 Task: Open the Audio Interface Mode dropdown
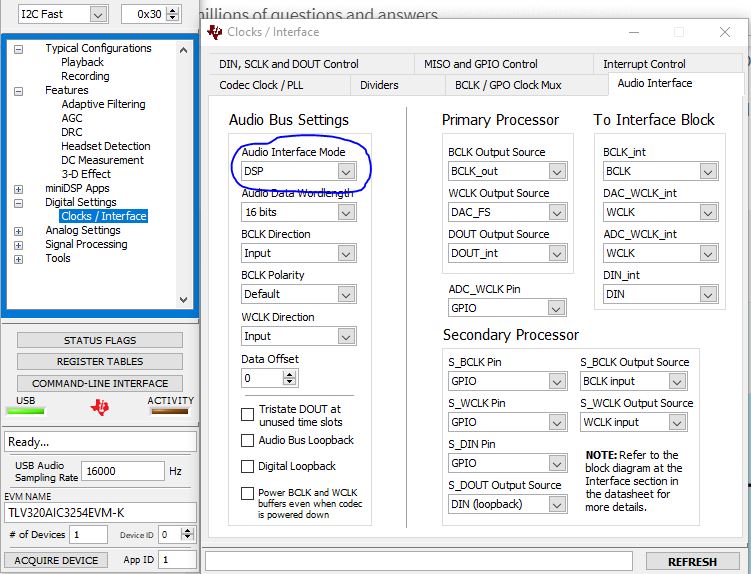click(x=346, y=171)
